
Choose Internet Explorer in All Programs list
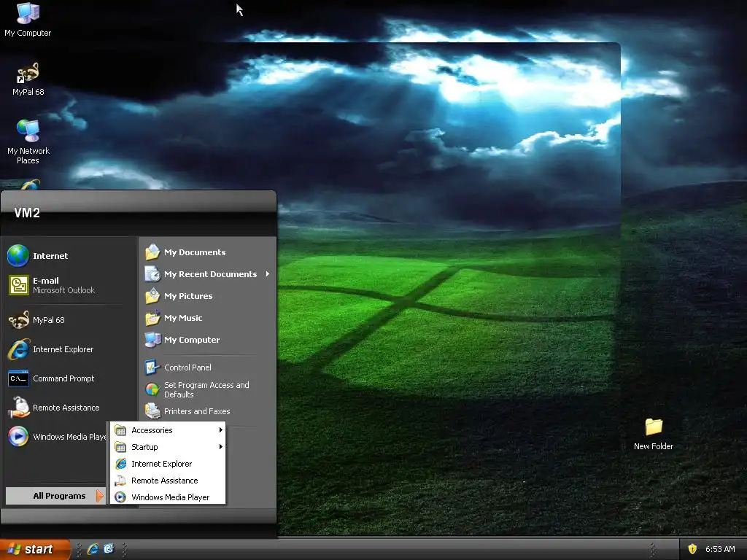tap(168, 464)
